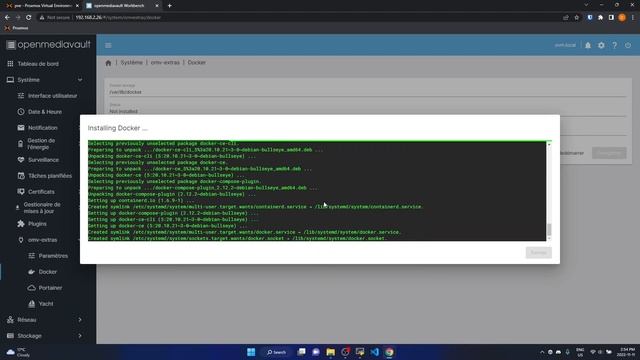Go to home breadcrumb icon
This screenshot has height=360, width=640.
[108, 63]
